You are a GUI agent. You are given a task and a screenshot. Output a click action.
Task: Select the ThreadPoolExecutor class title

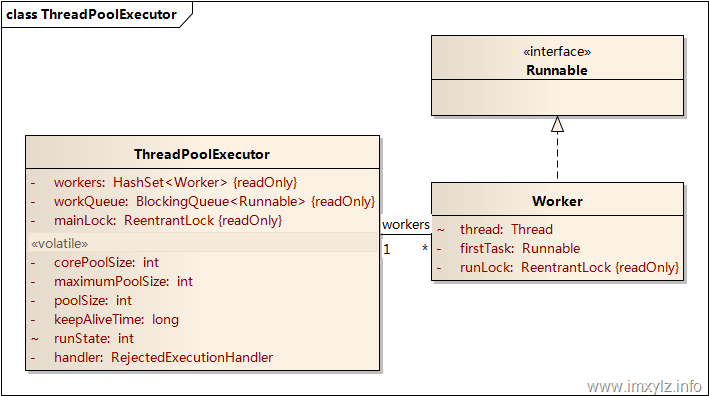(x=202, y=154)
